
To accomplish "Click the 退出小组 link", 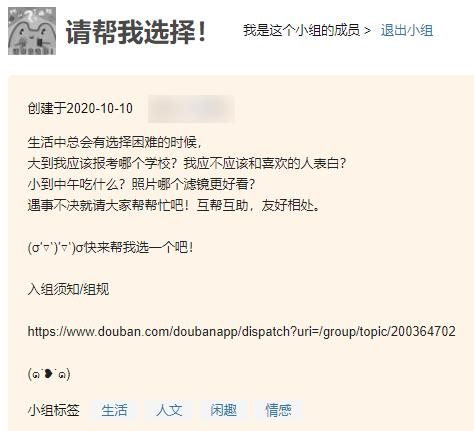I will point(407,30).
